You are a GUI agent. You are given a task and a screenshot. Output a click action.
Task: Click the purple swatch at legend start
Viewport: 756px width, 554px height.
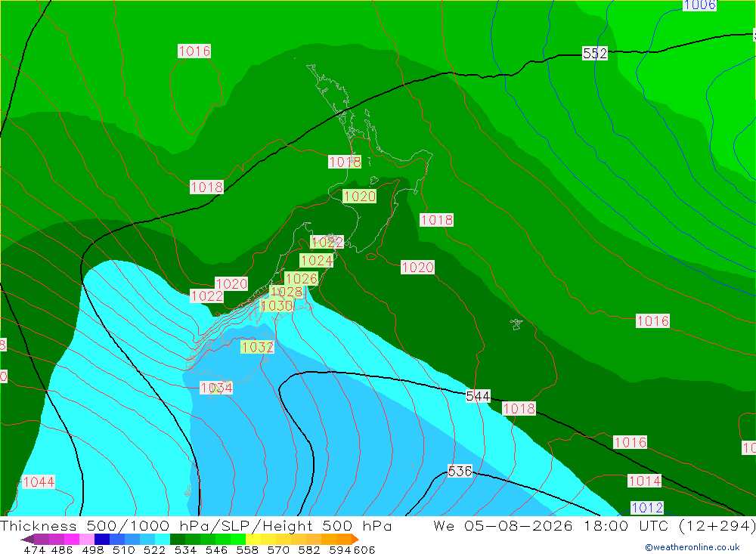(x=27, y=539)
